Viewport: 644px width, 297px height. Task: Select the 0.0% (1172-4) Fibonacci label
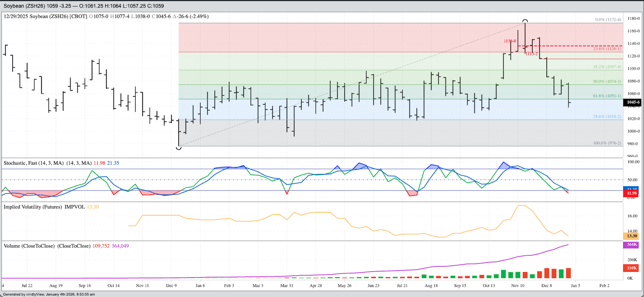click(x=608, y=20)
